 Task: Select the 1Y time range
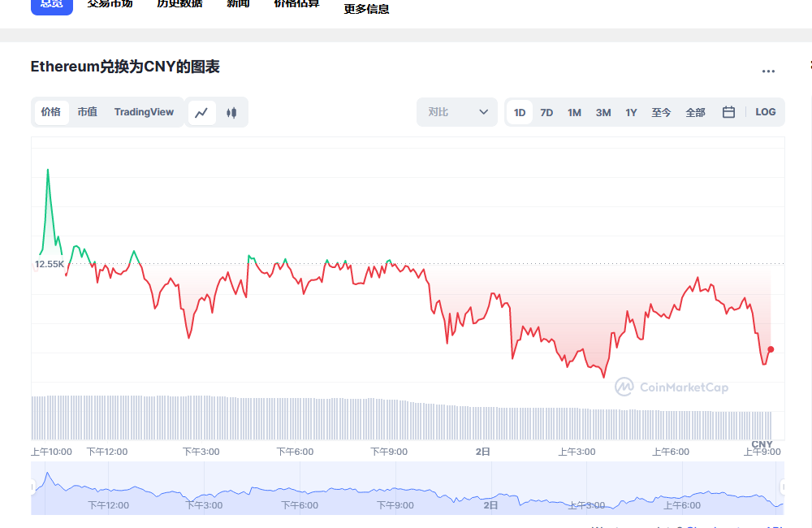[x=631, y=112]
